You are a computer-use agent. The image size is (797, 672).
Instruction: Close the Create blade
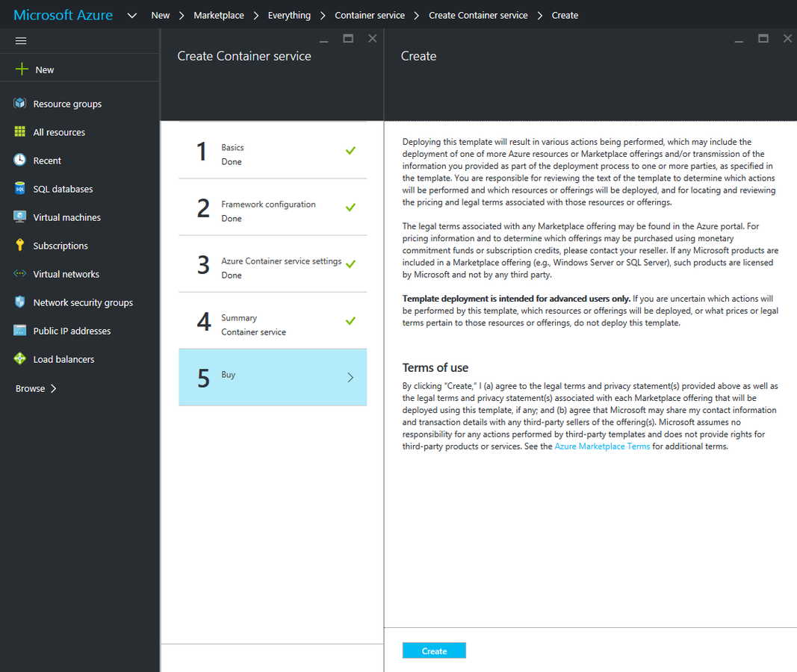coord(788,39)
